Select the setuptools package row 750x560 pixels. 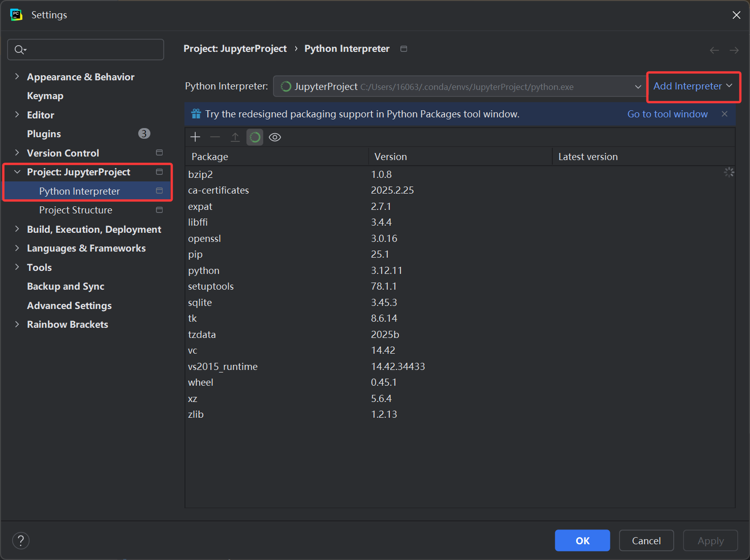pos(460,286)
